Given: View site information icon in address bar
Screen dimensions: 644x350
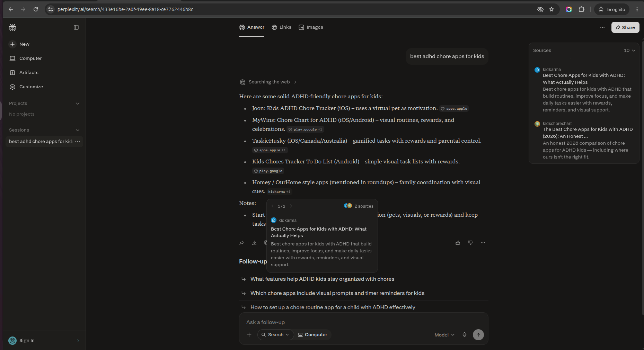Looking at the screenshot, I should (x=51, y=9).
